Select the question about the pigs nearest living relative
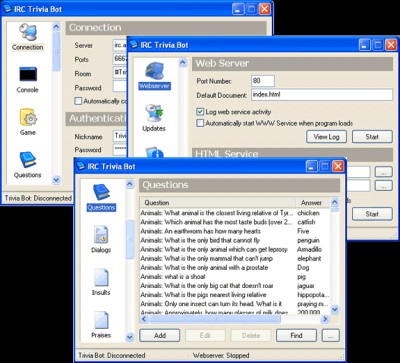The height and width of the screenshot is (363, 400). pyautogui.click(x=235, y=295)
